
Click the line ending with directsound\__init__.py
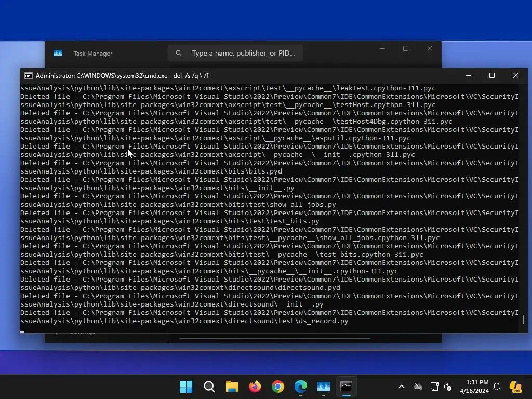pyautogui.click(x=171, y=304)
